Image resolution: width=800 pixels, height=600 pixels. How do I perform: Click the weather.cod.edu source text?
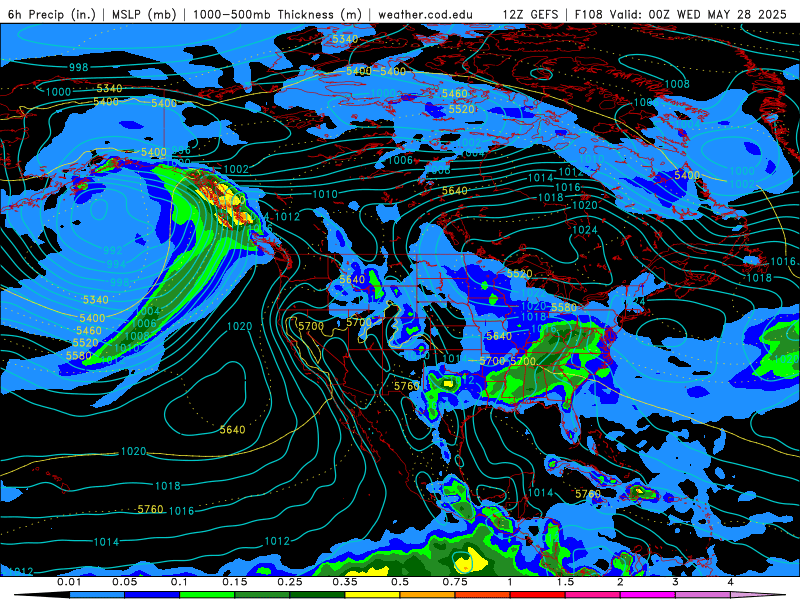click(425, 14)
